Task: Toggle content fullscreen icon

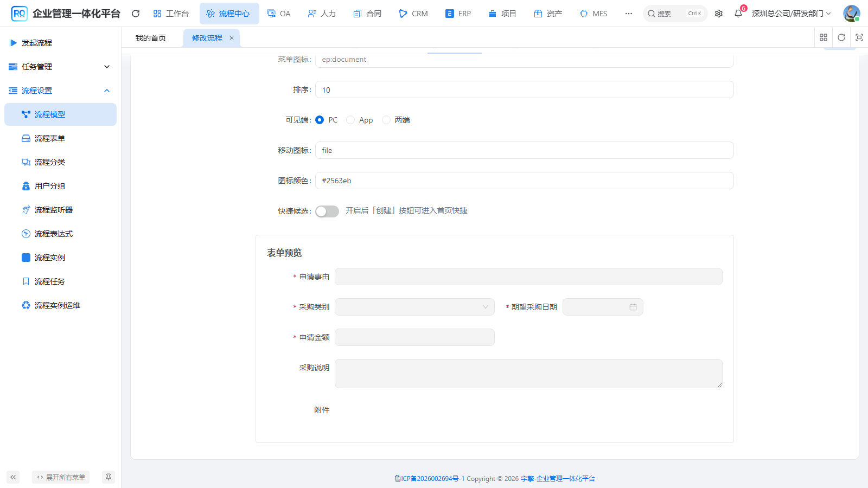Action: tap(859, 37)
